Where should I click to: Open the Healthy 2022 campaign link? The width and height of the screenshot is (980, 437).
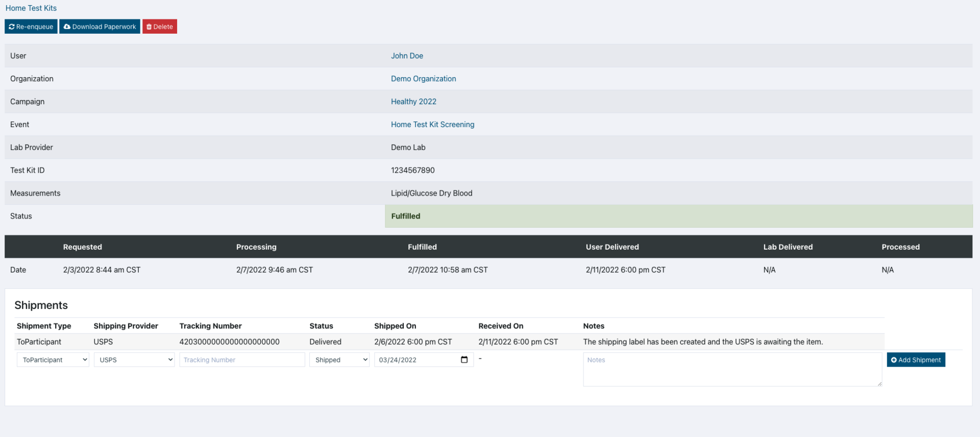tap(413, 102)
